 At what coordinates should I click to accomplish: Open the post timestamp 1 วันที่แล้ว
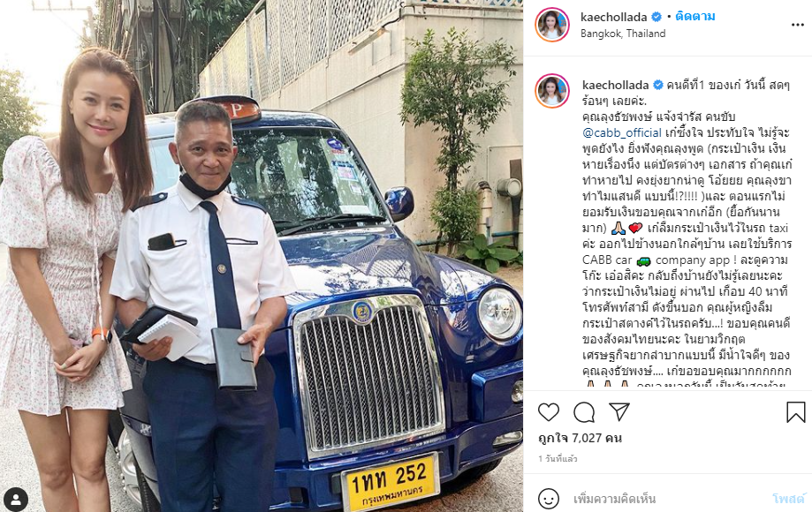(558, 459)
